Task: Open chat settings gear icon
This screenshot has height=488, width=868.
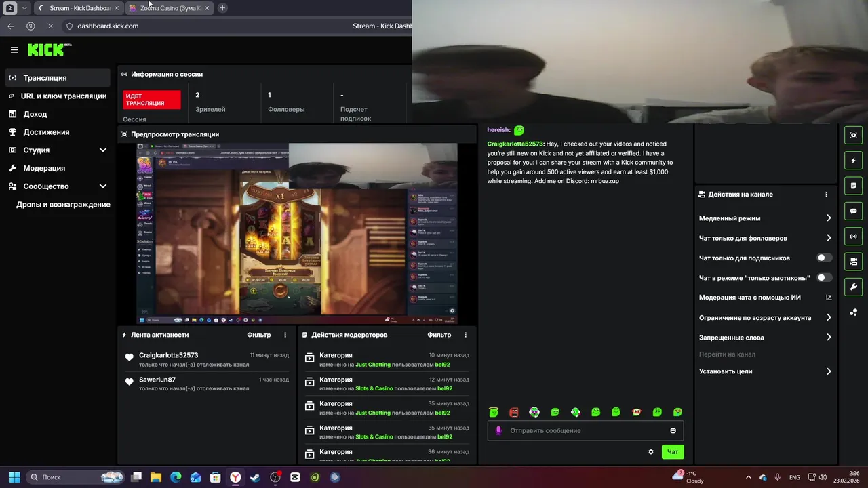Action: coord(651,452)
